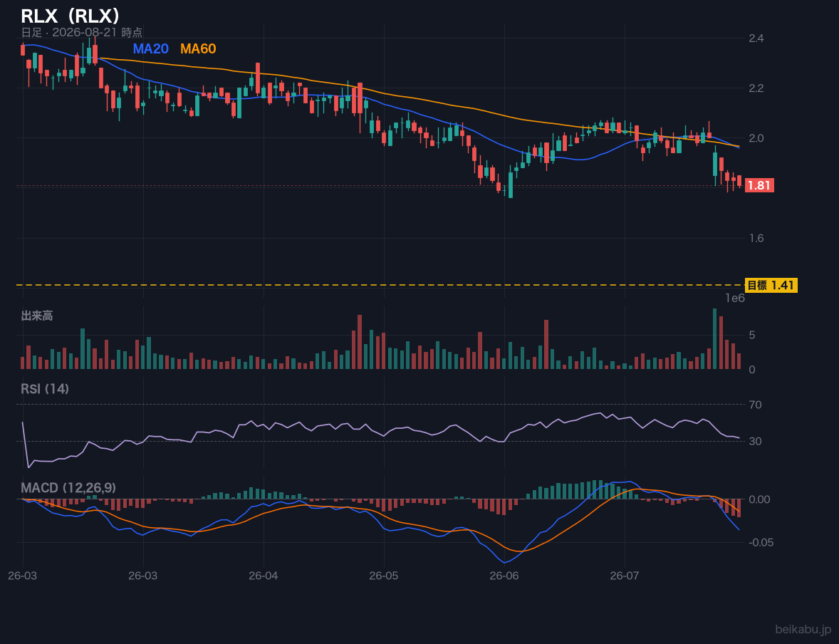Click the MACD 0.00 axis label
The image size is (839, 644).
(x=759, y=499)
